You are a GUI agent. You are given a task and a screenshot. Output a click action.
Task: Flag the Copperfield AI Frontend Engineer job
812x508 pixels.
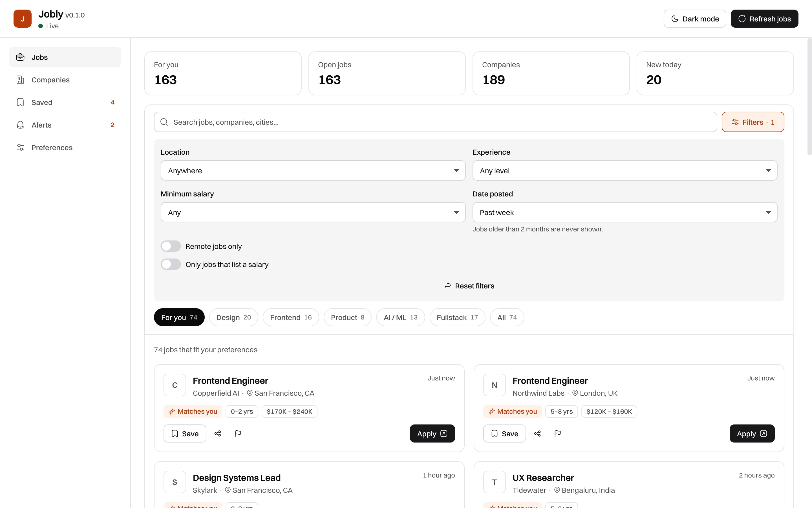click(238, 433)
